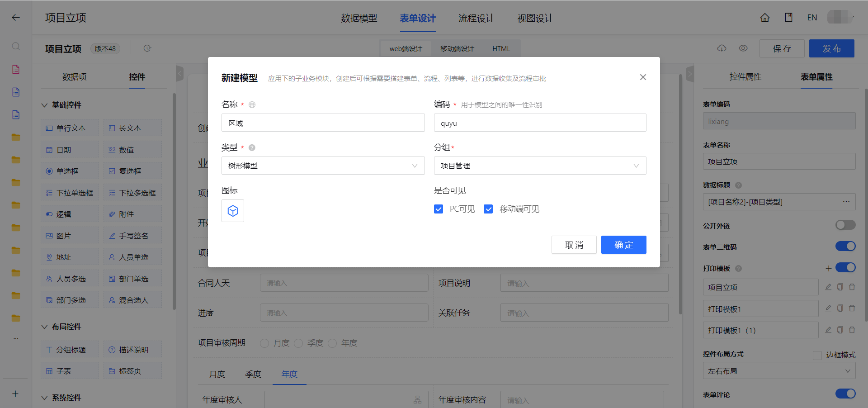Viewport: 868px width, 408px height.
Task: Click the 发布 button
Action: (832, 48)
